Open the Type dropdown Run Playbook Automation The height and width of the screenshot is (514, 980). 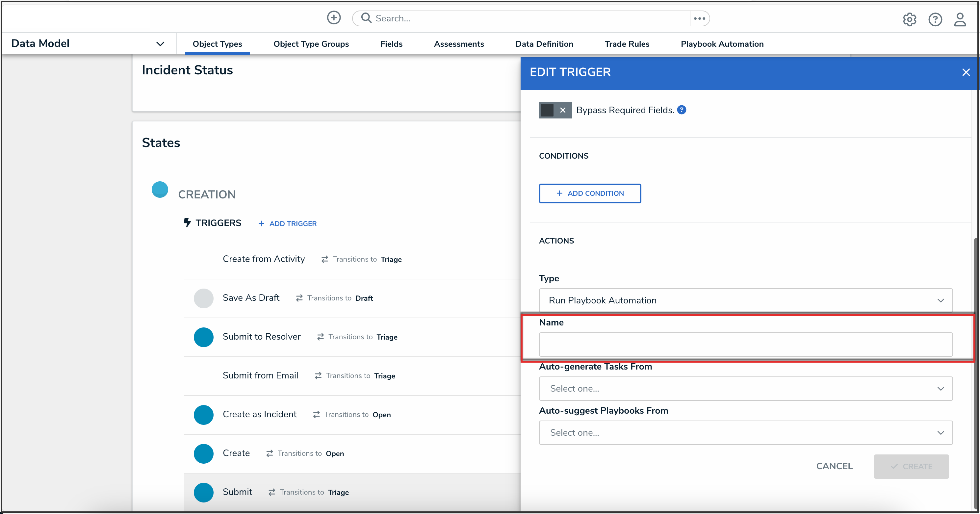pyautogui.click(x=745, y=300)
